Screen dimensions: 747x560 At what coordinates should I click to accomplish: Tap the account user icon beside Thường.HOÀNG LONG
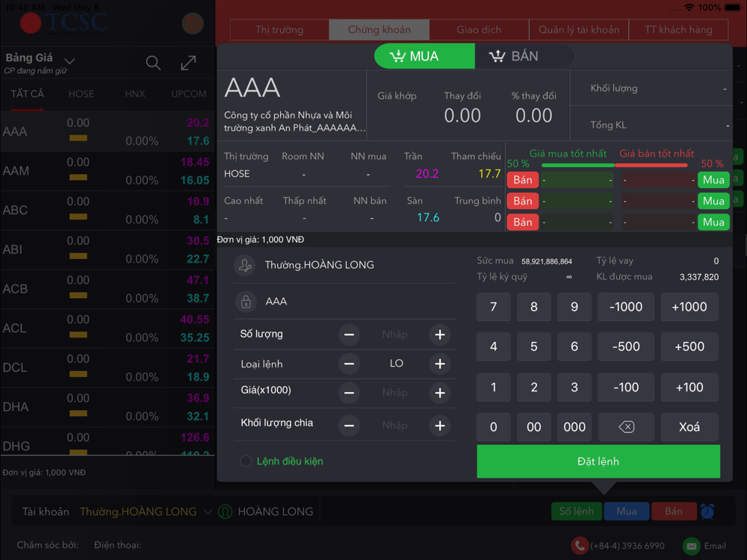click(245, 265)
